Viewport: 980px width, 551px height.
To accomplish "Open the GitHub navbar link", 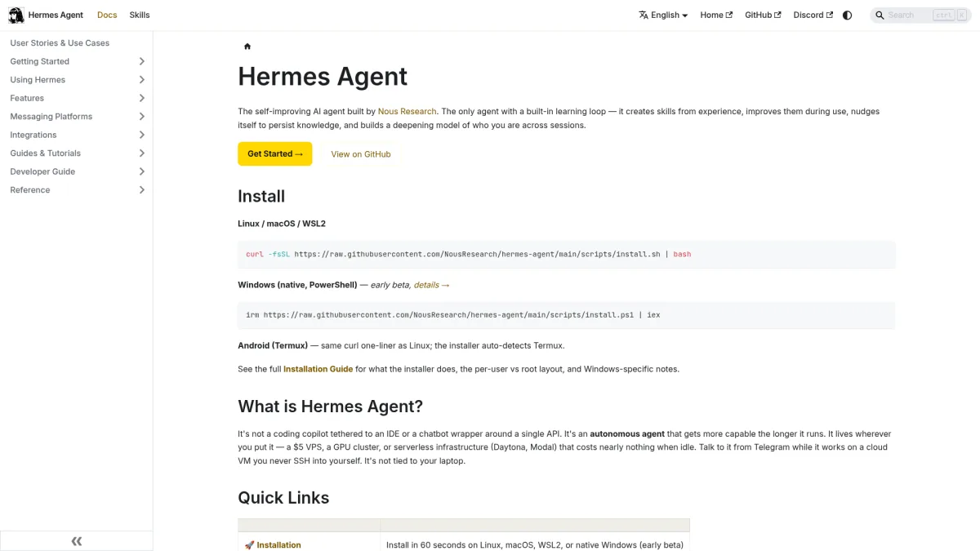I will pos(763,15).
